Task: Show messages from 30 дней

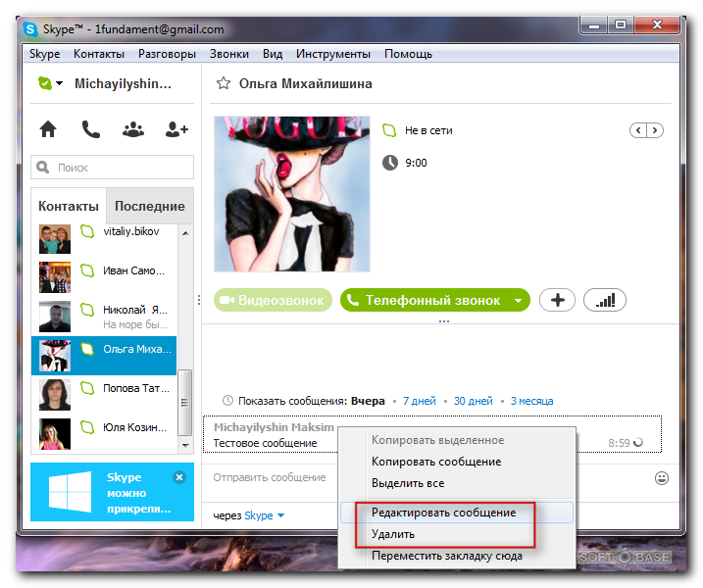Action: pyautogui.click(x=474, y=401)
